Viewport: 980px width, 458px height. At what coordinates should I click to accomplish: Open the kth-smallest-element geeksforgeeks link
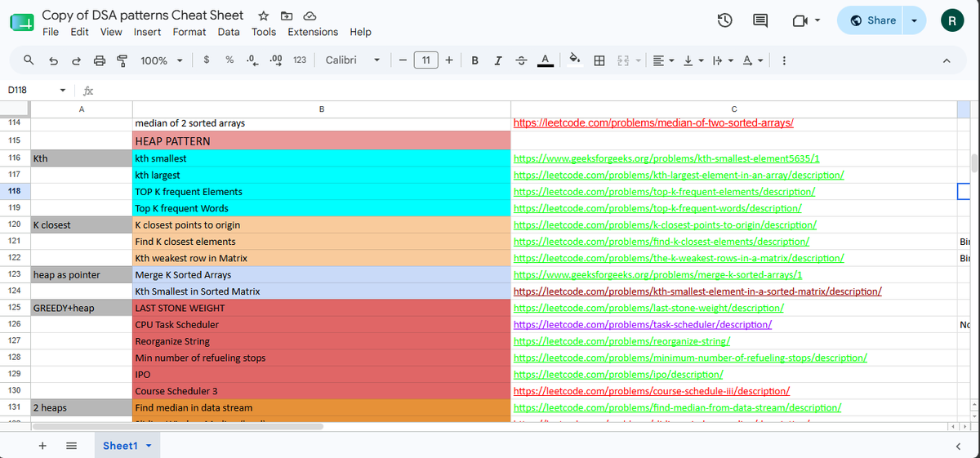click(x=666, y=158)
